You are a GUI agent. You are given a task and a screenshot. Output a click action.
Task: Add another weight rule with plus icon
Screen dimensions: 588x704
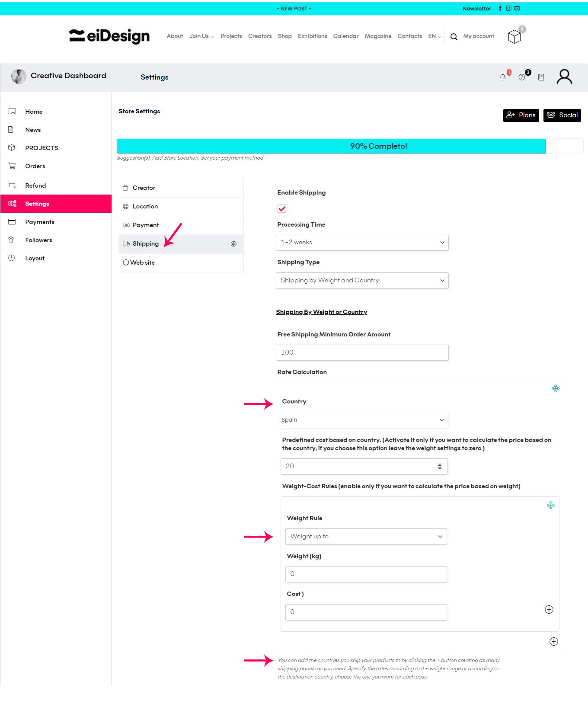pos(549,610)
